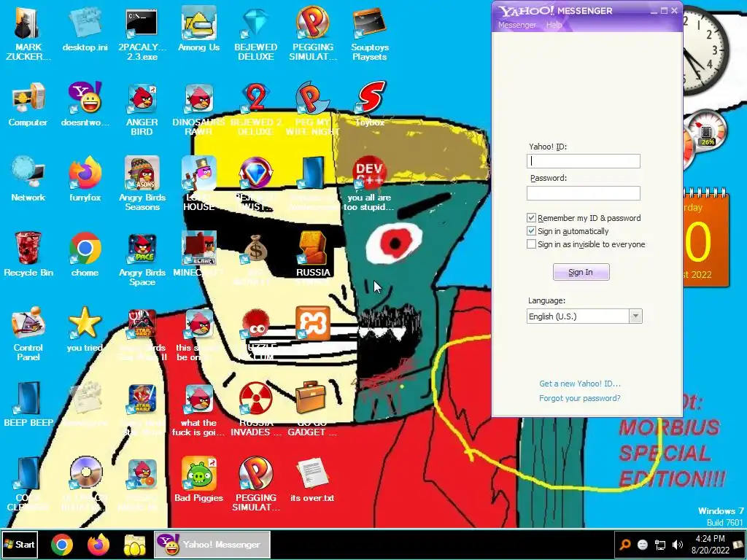Viewport: 747px width, 560px height.
Task: Expand the Language dropdown
Action: pyautogui.click(x=635, y=316)
